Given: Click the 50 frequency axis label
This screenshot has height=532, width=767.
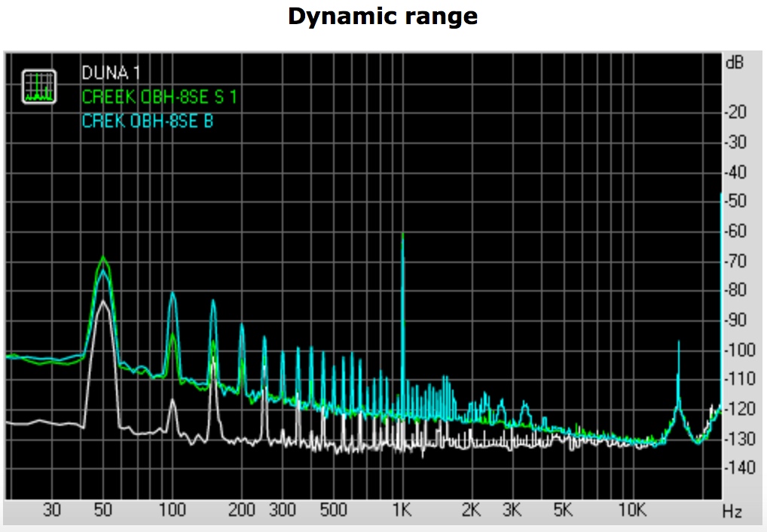Looking at the screenshot, I should [103, 510].
